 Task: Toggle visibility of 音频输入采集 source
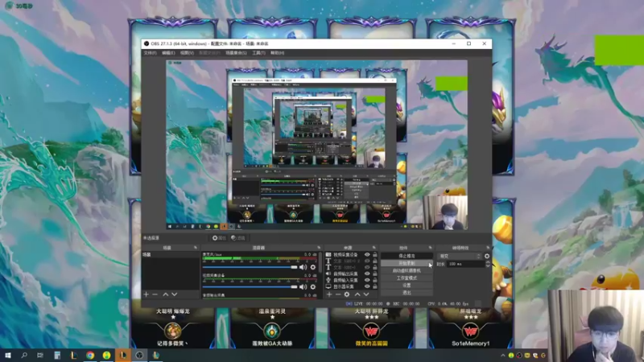pyautogui.click(x=367, y=280)
